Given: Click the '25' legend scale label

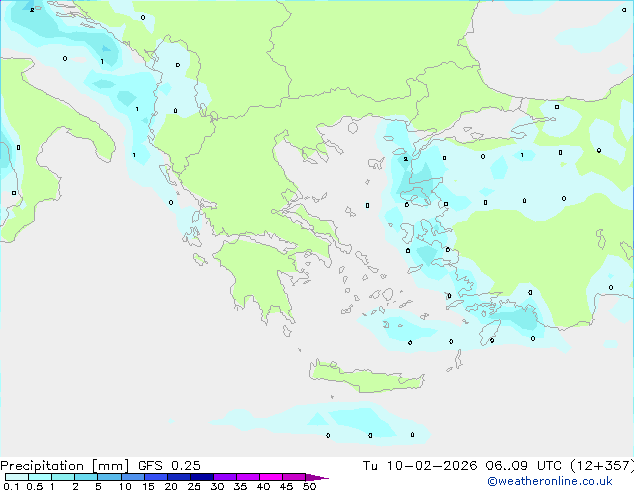Looking at the screenshot, I should [x=194, y=486].
